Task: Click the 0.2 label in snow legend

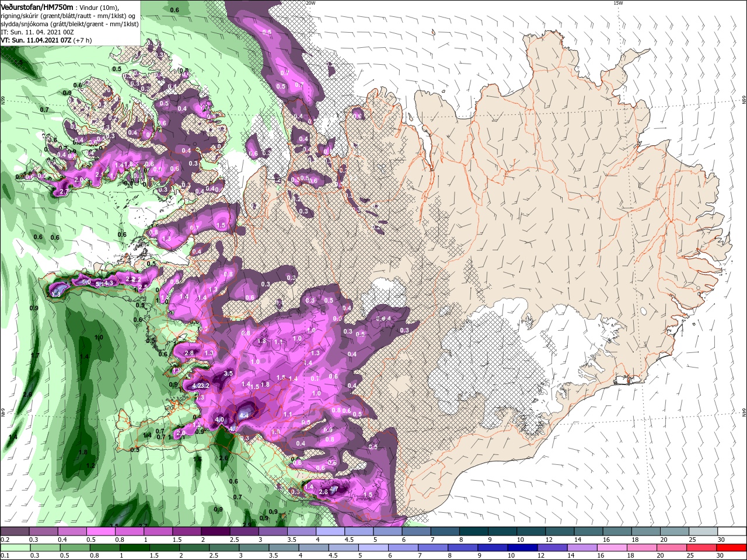Action: tap(5, 540)
